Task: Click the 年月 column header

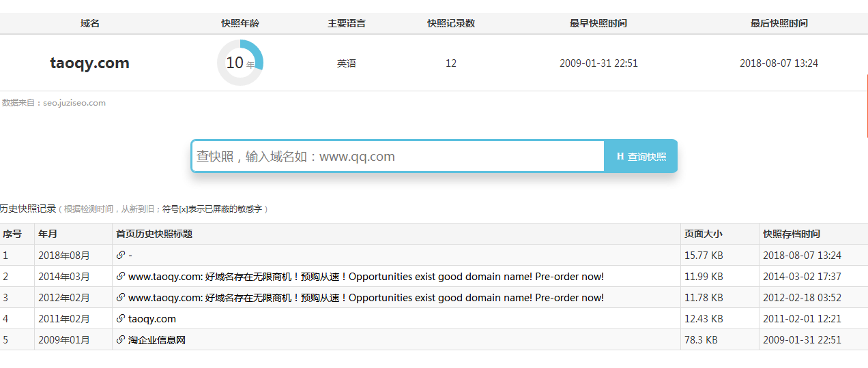Action: [48, 234]
